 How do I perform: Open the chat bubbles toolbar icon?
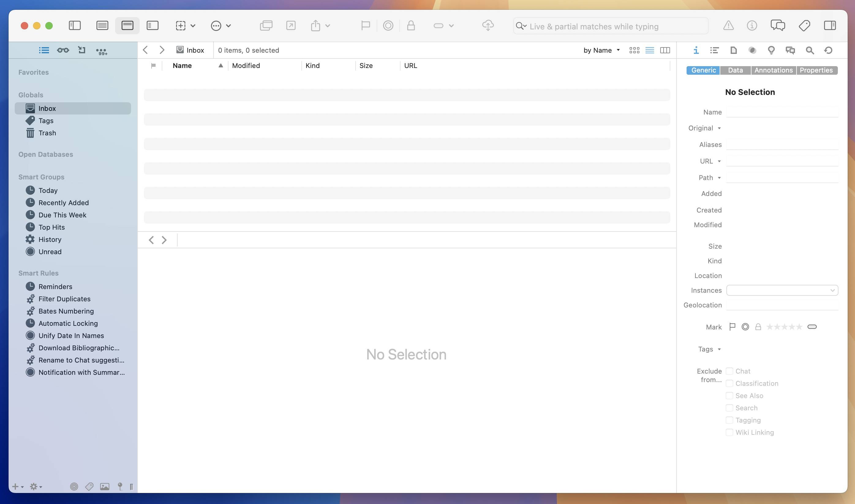click(778, 25)
